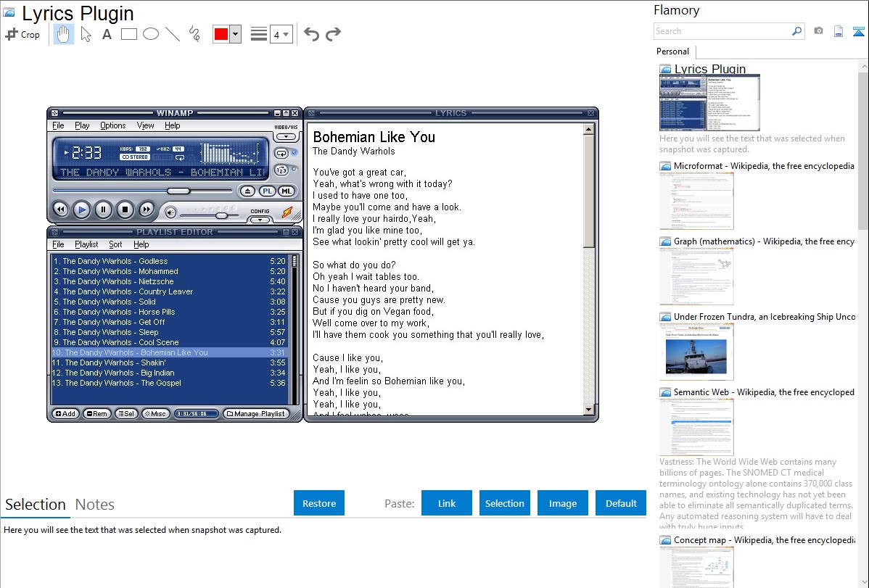Click playlist Misc button
This screenshot has height=588, width=869.
click(155, 414)
